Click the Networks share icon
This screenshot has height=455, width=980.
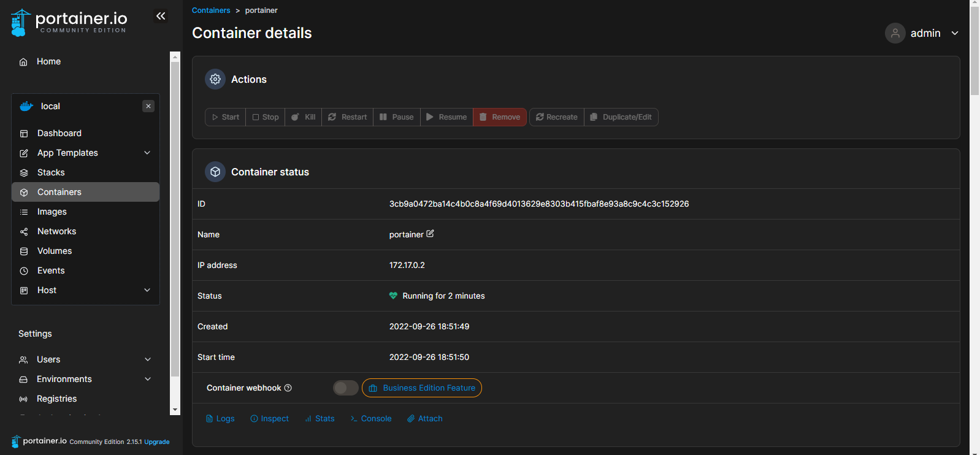pyautogui.click(x=24, y=232)
